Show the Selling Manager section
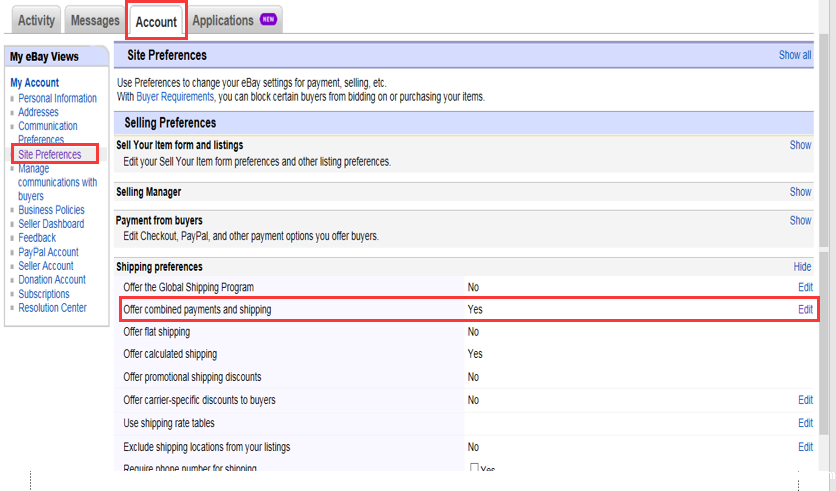Viewport: 836px width, 491px height. tap(800, 192)
